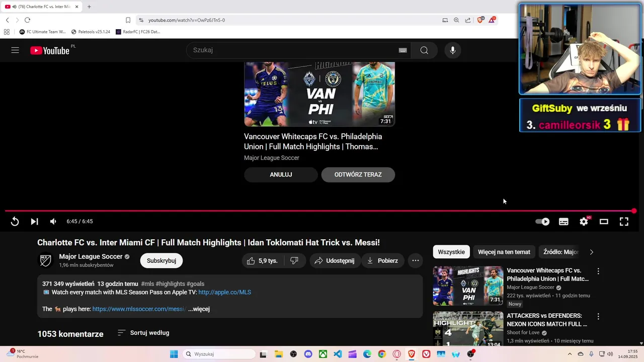Reload the page in the browser
Image resolution: width=644 pixels, height=362 pixels.
pyautogui.click(x=27, y=20)
